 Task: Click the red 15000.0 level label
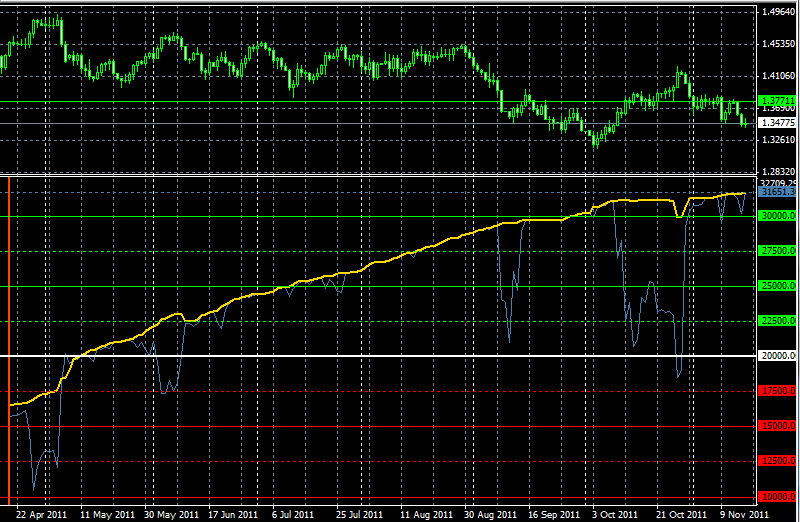[x=778, y=426]
